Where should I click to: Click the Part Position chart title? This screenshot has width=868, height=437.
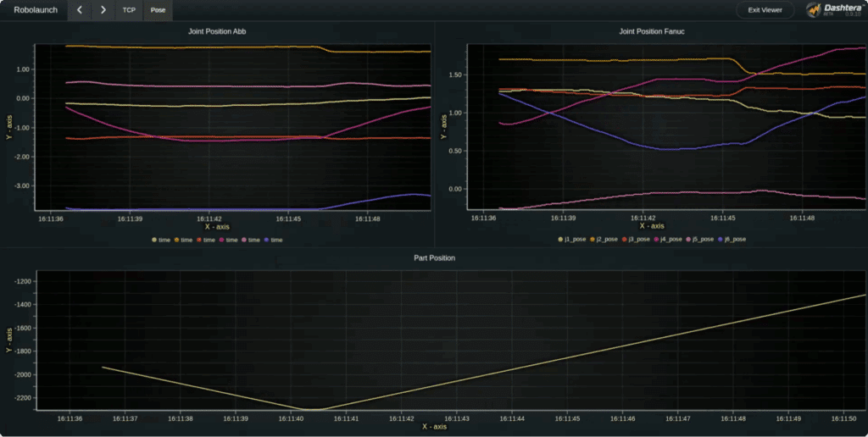coord(434,257)
